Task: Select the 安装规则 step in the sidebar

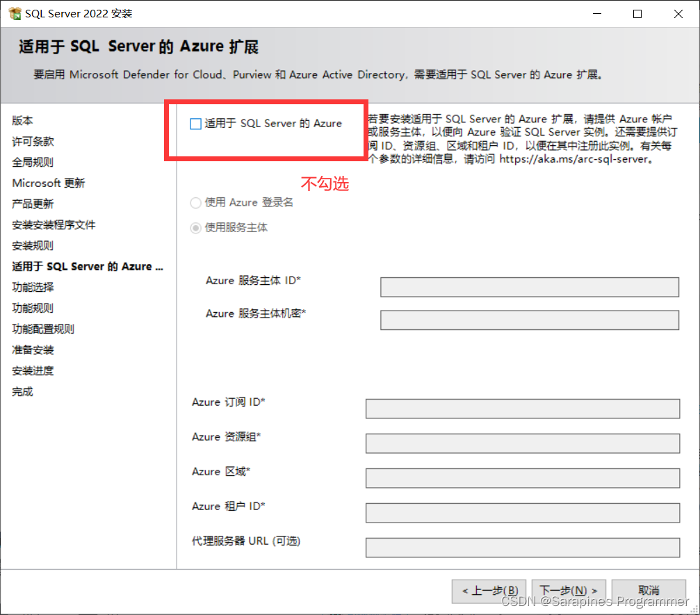Action: [x=33, y=245]
